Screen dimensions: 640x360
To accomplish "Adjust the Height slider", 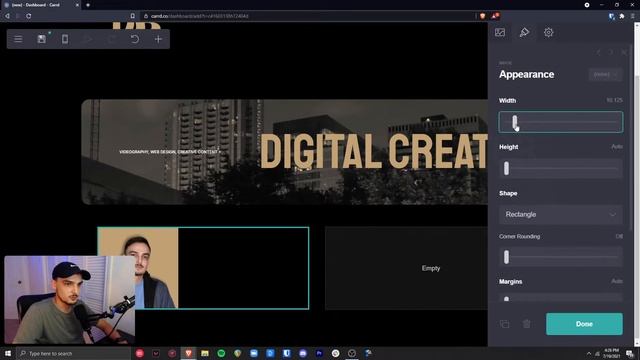I will pyautogui.click(x=561, y=168).
